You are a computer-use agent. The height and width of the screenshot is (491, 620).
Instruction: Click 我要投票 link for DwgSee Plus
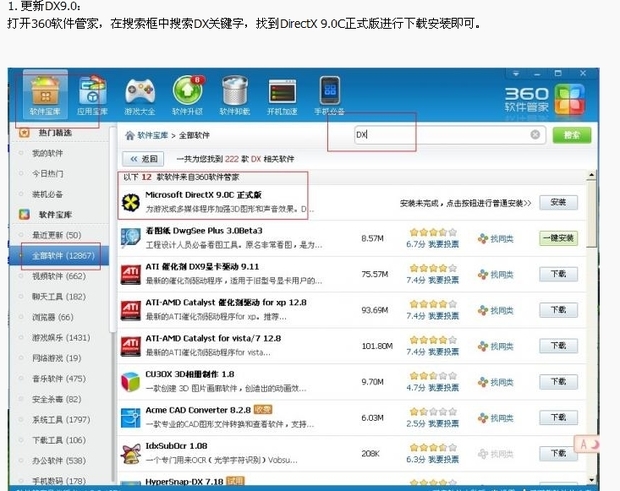click(x=444, y=244)
